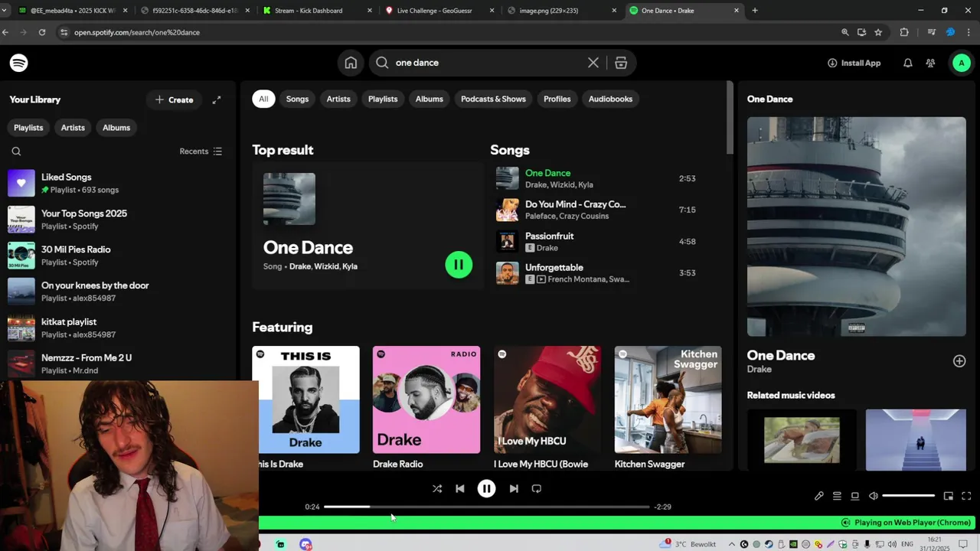
Task: Open Chrome extensions puzzle icon
Action: click(x=904, y=32)
